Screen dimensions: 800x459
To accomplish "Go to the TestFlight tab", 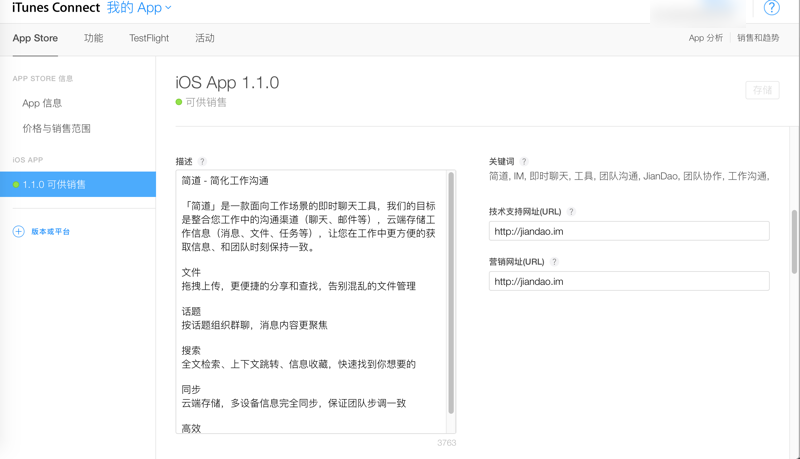I will point(149,38).
